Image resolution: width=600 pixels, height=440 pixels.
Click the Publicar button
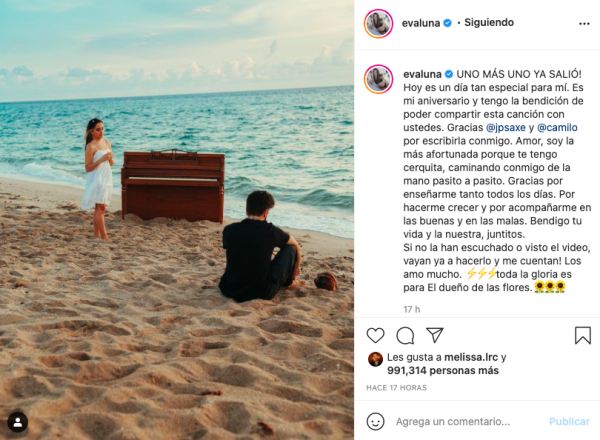[x=569, y=422]
